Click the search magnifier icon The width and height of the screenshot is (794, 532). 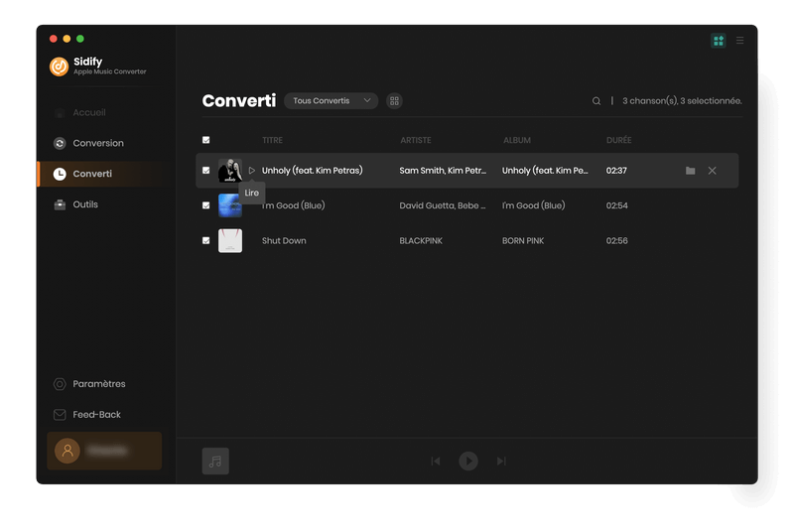[596, 101]
